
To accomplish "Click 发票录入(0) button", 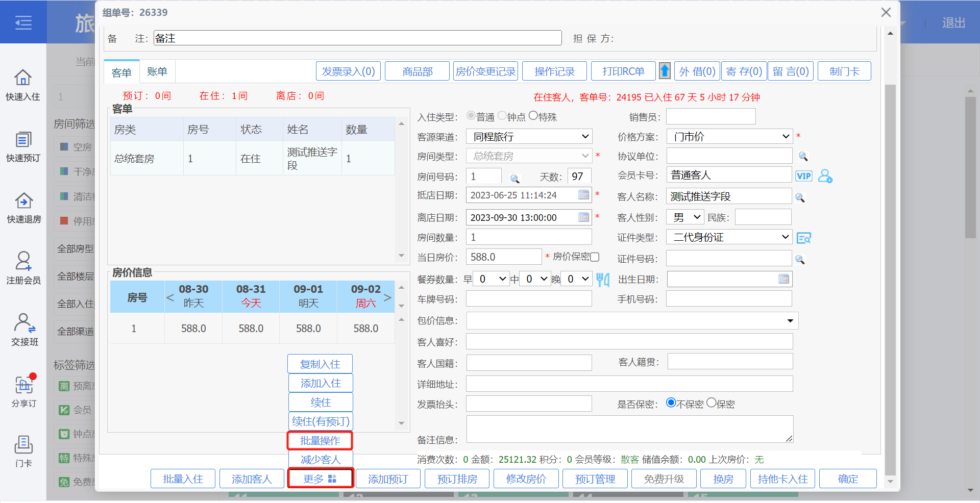I will [x=348, y=71].
